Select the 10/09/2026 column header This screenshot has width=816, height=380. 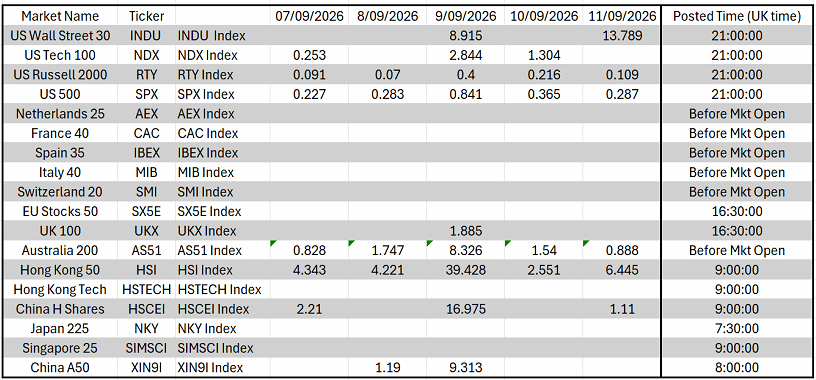543,16
